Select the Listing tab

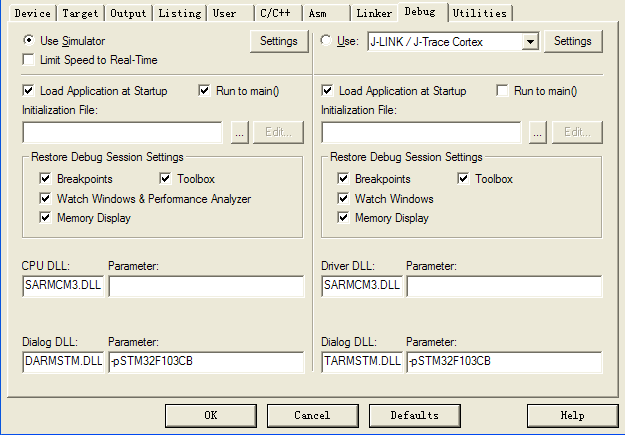(180, 14)
